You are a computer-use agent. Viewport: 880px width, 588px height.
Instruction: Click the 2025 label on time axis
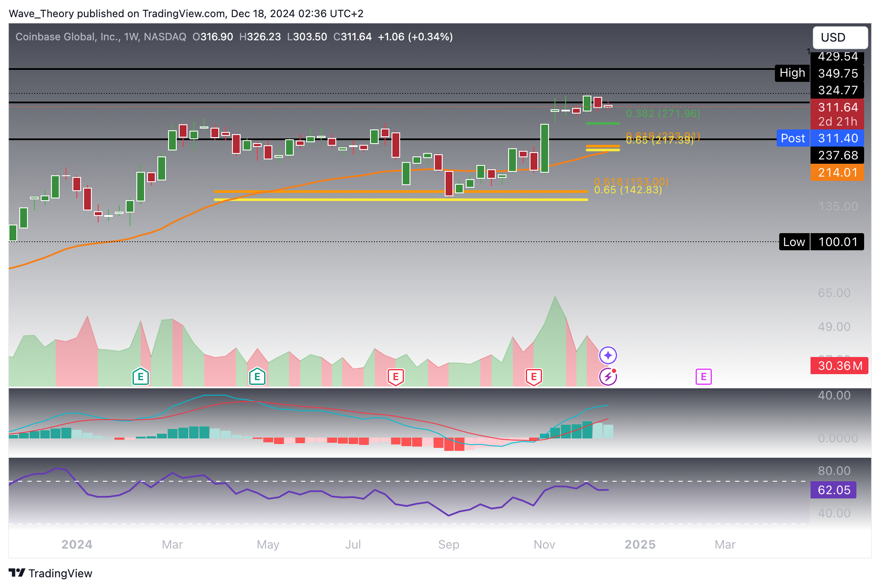[x=640, y=544]
